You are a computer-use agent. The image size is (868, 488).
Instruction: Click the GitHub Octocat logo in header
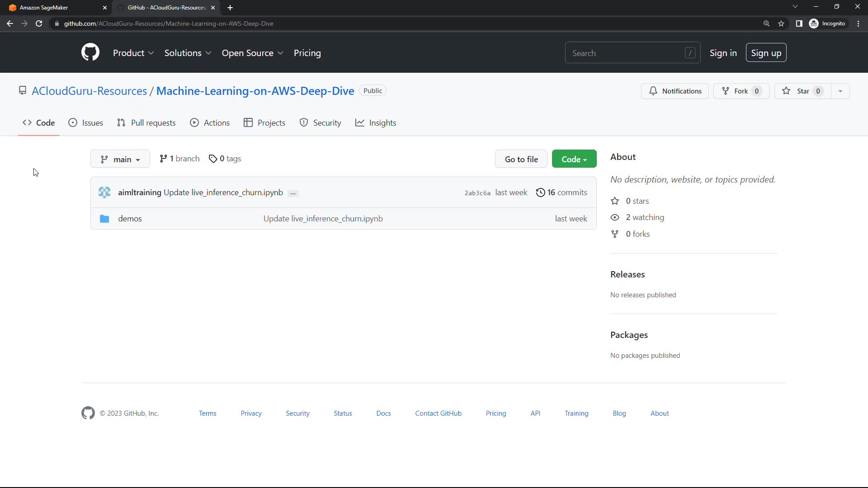pos(90,52)
